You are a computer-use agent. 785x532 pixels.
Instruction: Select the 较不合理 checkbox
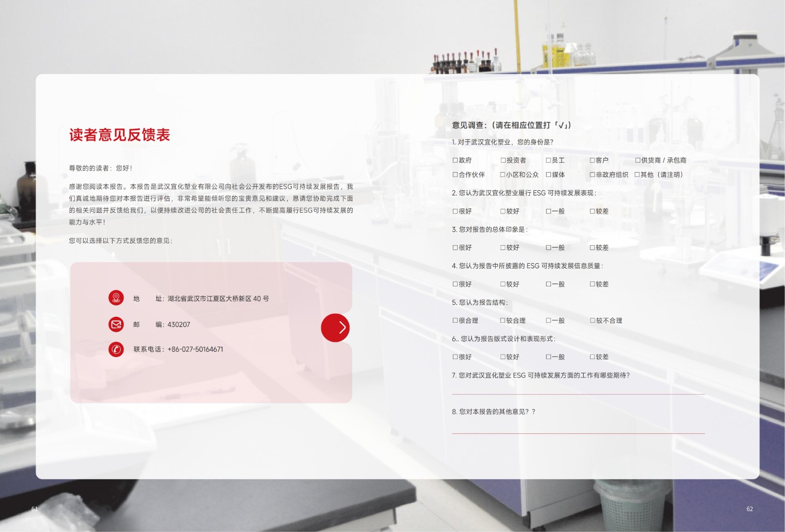(592, 321)
